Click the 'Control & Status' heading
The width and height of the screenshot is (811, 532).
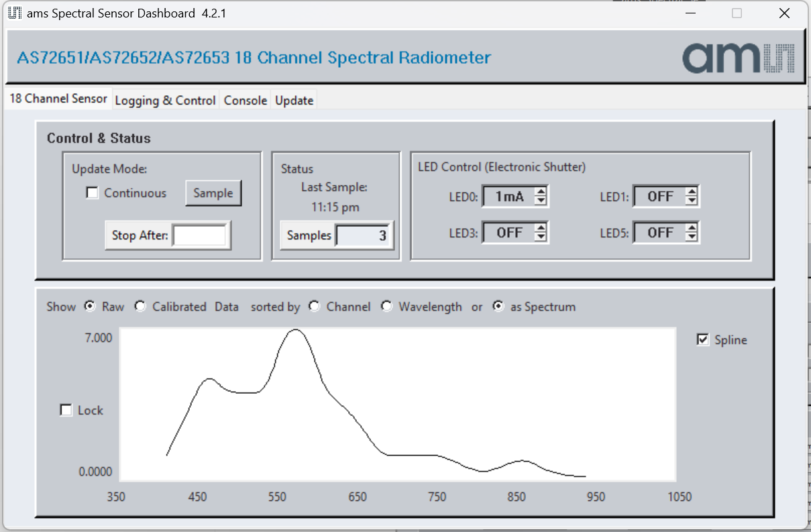[99, 138]
